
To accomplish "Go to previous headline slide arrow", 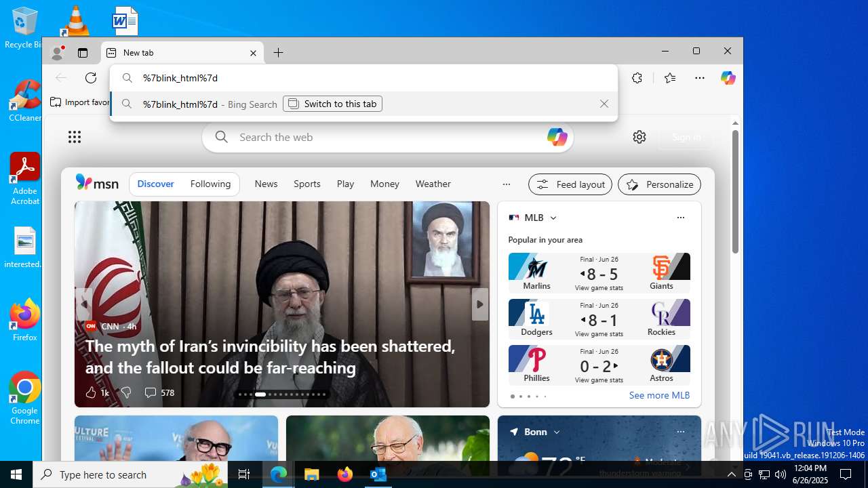I will click(x=83, y=304).
